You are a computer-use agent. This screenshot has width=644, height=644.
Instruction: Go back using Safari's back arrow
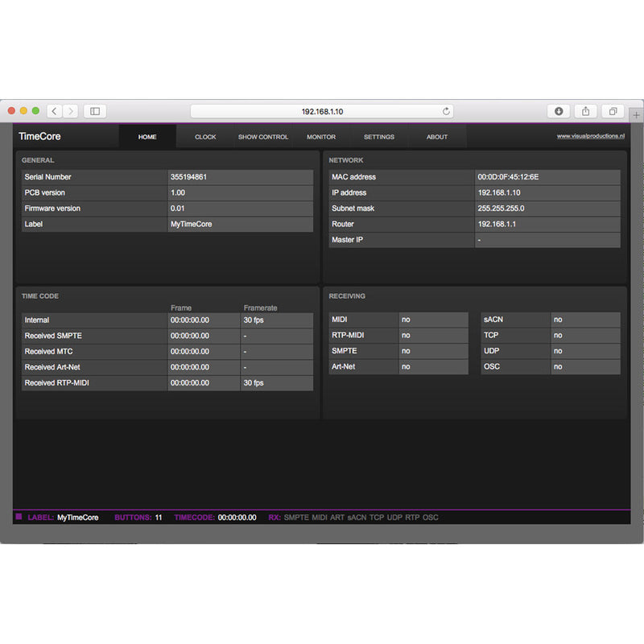click(x=55, y=111)
